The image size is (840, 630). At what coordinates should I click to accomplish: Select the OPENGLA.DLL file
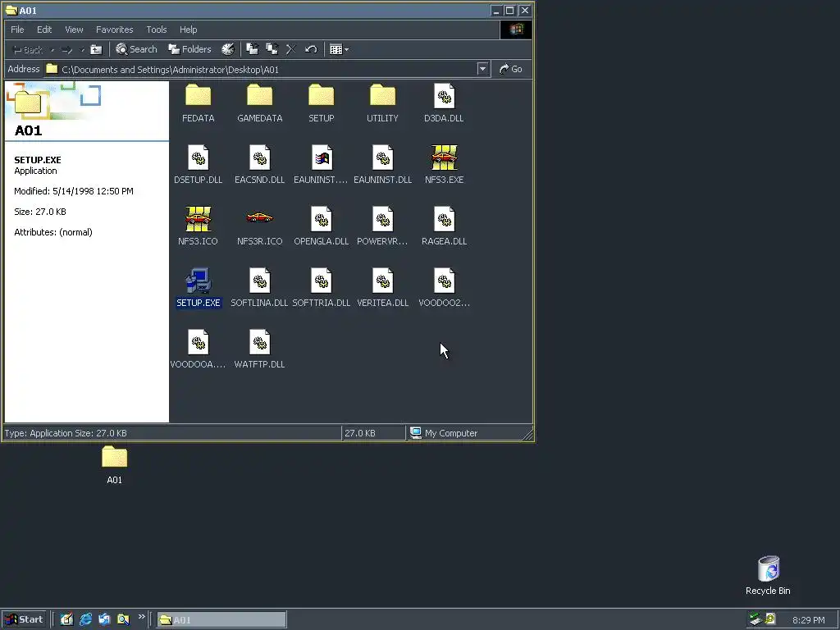[322, 226]
